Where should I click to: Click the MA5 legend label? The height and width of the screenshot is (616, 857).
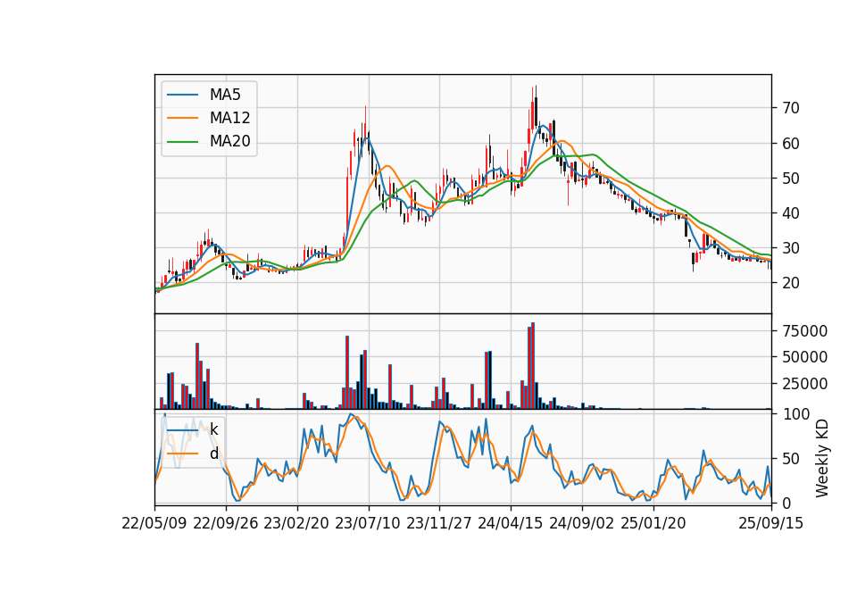[225, 95]
